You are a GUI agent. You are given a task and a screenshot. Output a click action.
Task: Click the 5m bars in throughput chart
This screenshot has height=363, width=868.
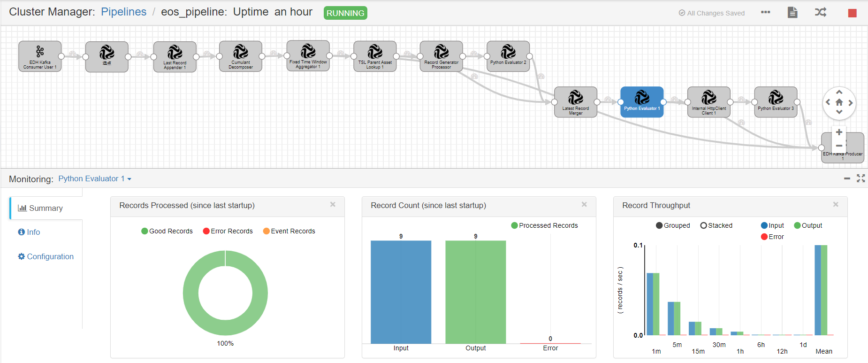(x=674, y=318)
